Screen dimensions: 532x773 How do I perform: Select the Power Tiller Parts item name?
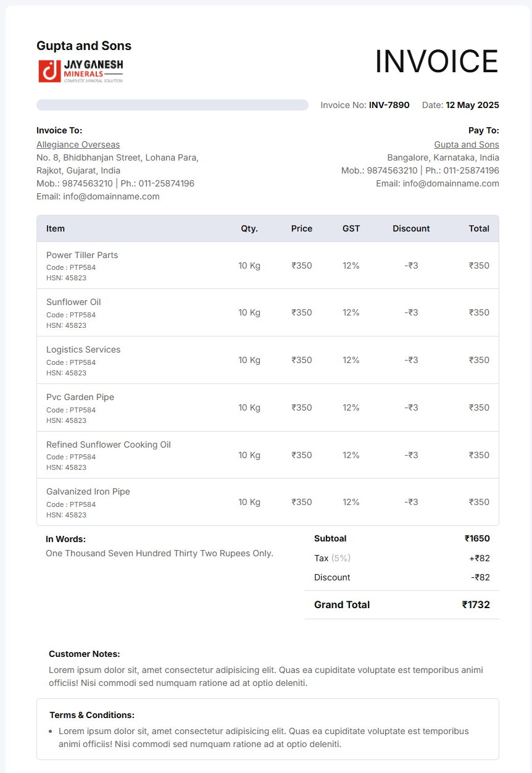click(x=82, y=255)
